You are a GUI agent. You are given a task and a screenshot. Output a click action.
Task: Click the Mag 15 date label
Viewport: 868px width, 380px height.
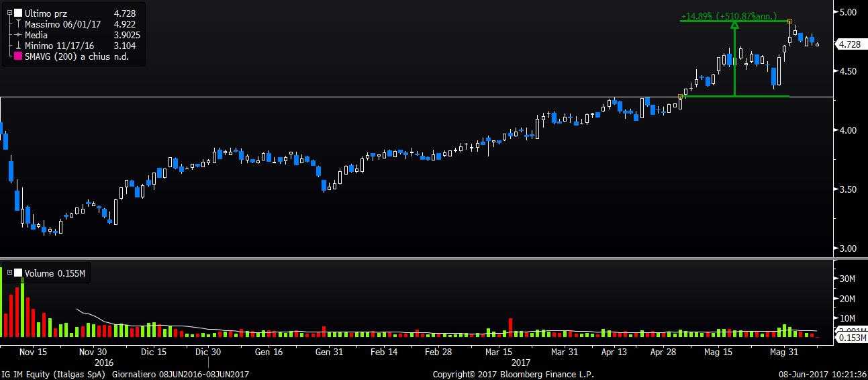click(x=718, y=352)
